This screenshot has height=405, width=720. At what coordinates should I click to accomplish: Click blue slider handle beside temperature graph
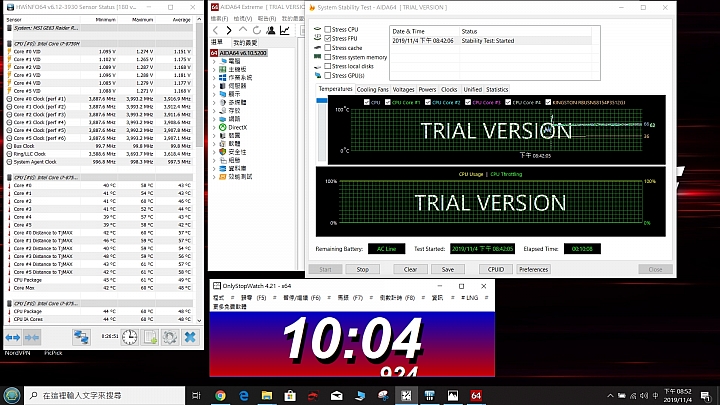[321, 100]
